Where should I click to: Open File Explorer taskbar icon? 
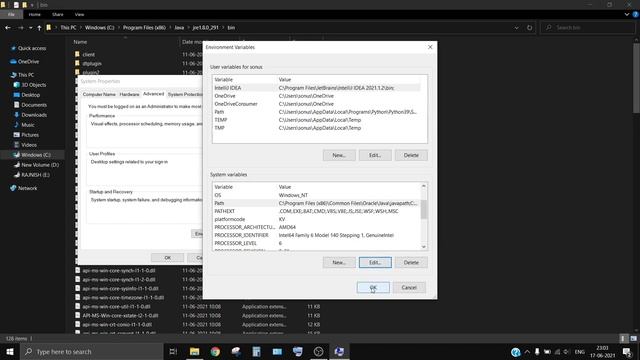point(194,351)
